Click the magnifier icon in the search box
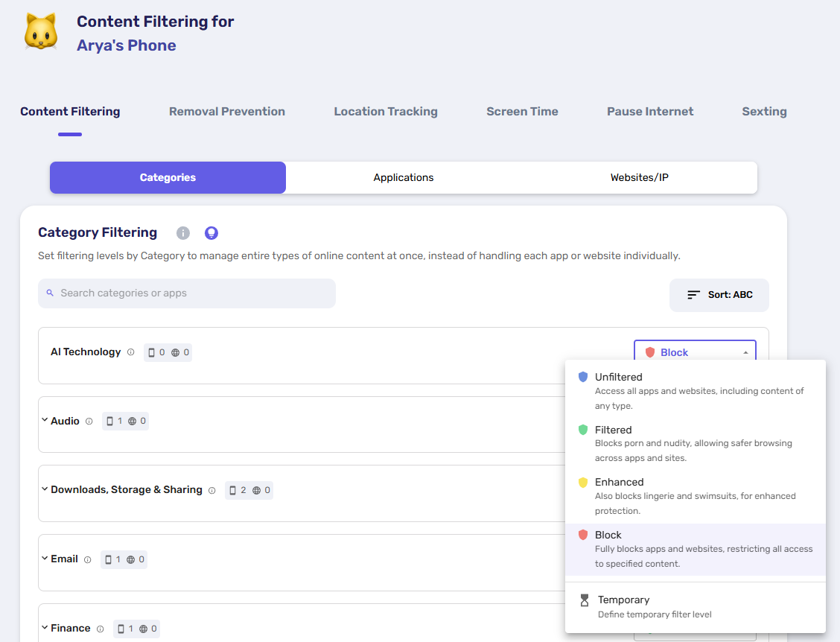840x642 pixels. click(x=50, y=293)
